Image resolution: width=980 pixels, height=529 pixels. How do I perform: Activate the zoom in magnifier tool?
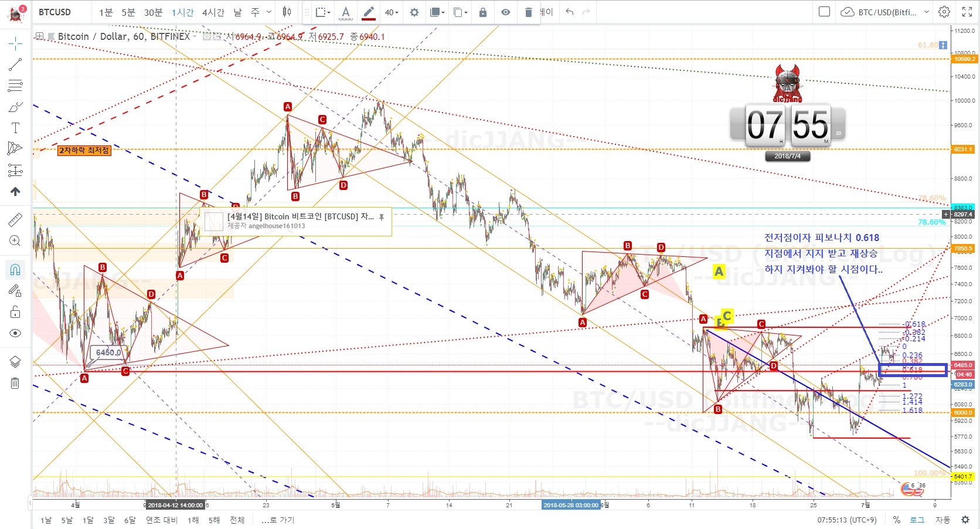pos(15,240)
